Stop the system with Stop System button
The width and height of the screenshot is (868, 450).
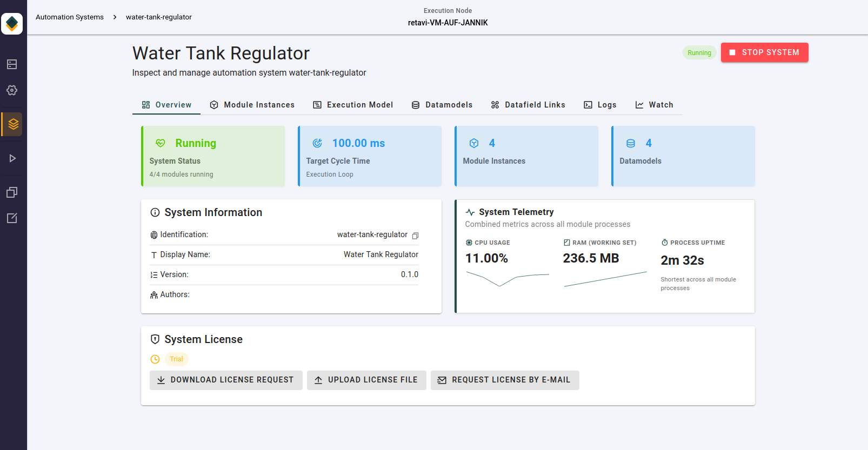point(764,52)
